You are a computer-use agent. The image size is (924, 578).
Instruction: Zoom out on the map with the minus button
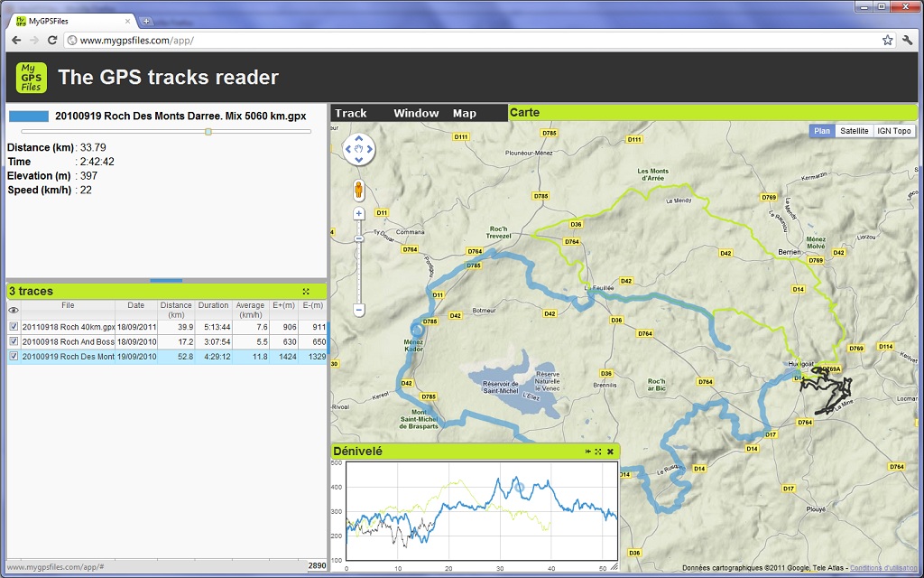pyautogui.click(x=359, y=310)
